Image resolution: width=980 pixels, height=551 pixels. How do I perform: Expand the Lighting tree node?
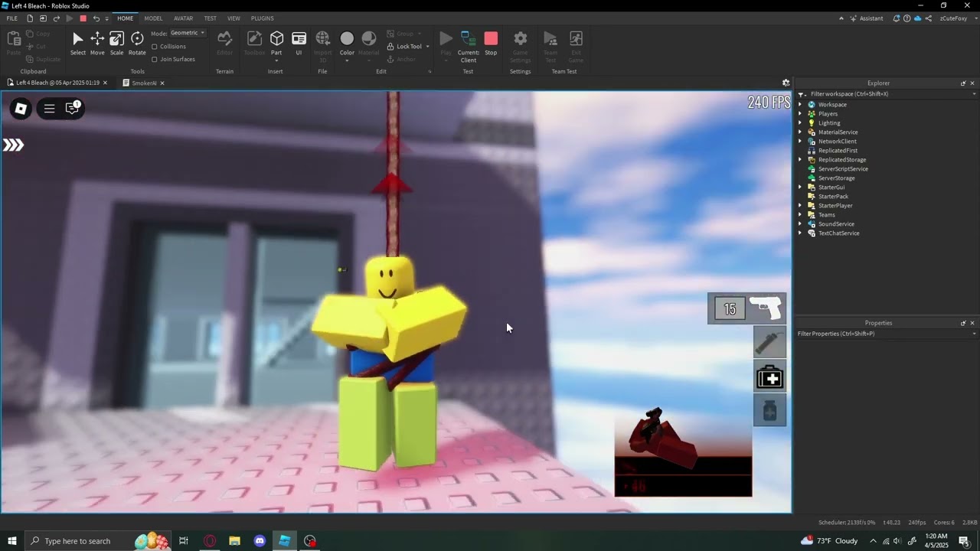[x=800, y=123]
